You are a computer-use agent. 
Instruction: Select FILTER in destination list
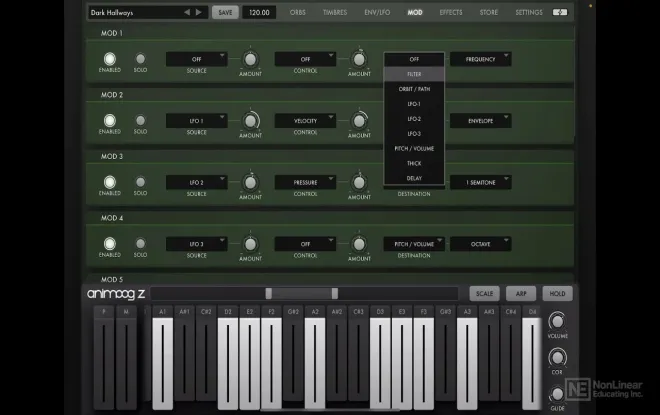coord(414,74)
